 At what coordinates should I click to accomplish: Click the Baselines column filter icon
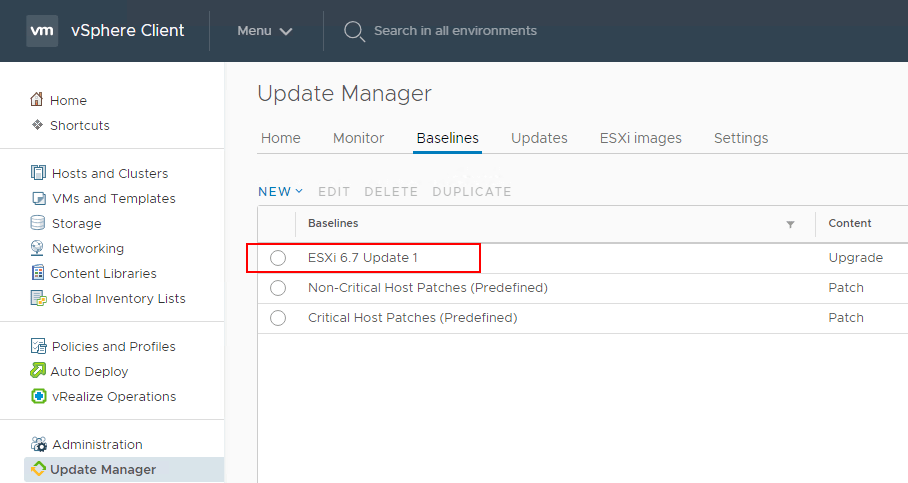tap(790, 224)
